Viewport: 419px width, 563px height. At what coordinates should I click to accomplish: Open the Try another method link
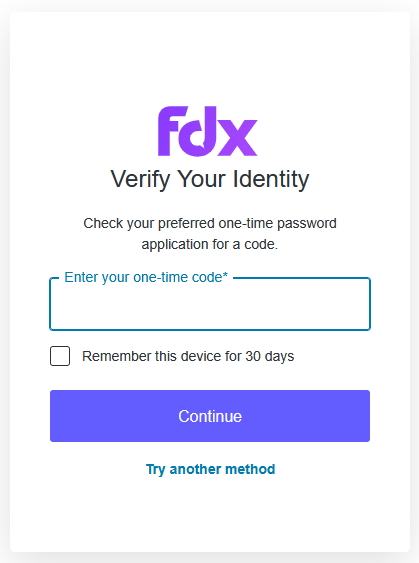(210, 469)
